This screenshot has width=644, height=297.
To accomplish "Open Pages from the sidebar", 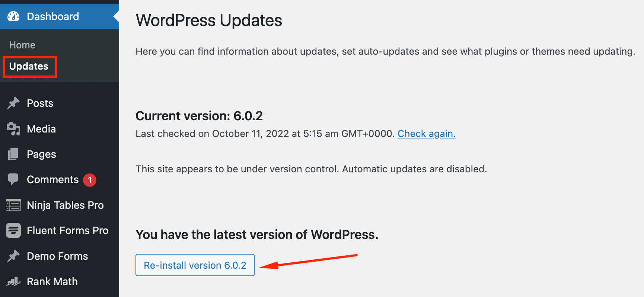I will (41, 154).
